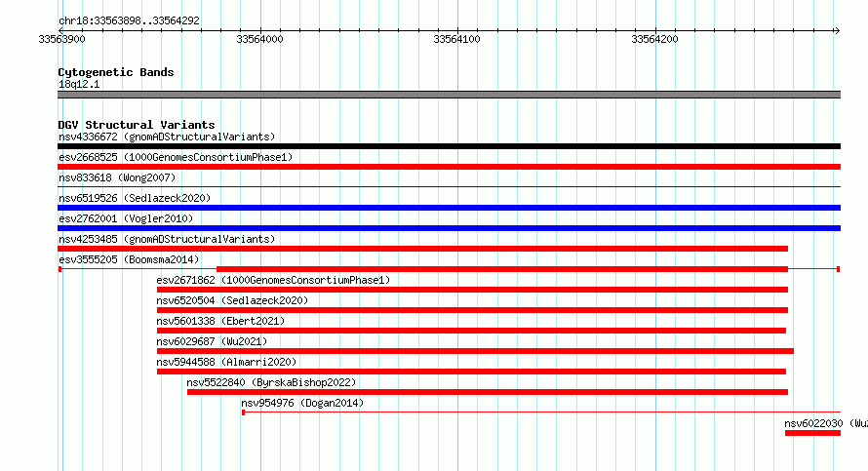868x471 pixels.
Task: Open the esv3555205 Boomsma2014 label
Action: tap(129, 259)
